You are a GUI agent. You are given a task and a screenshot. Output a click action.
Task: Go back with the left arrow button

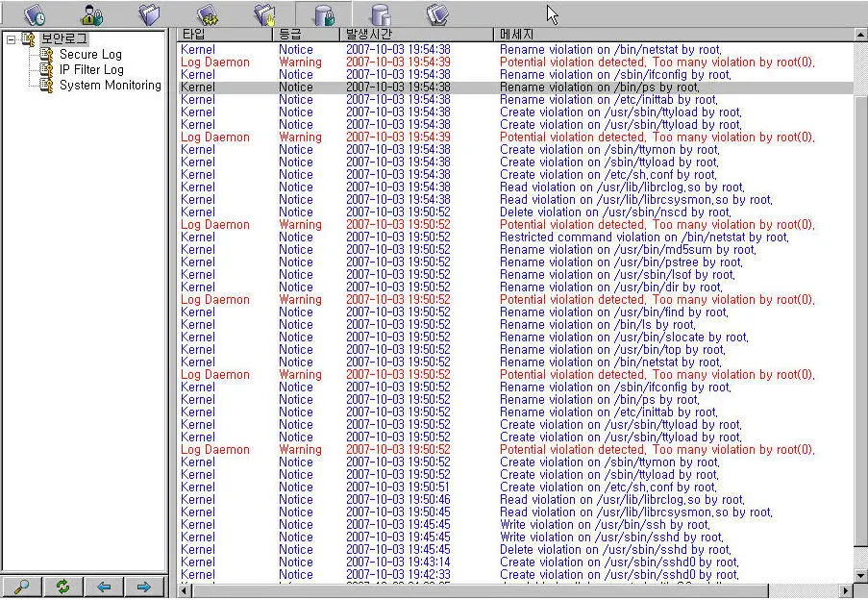(104, 587)
